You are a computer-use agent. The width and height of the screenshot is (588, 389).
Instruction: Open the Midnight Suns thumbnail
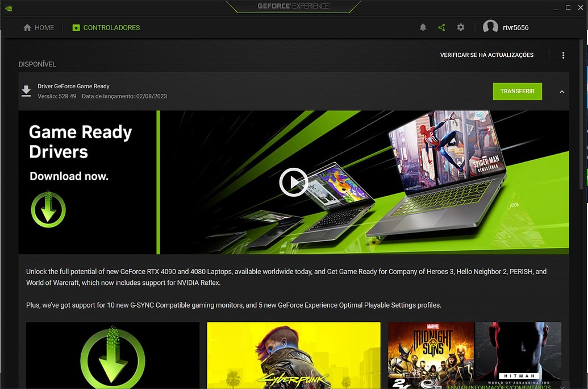pyautogui.click(x=431, y=355)
